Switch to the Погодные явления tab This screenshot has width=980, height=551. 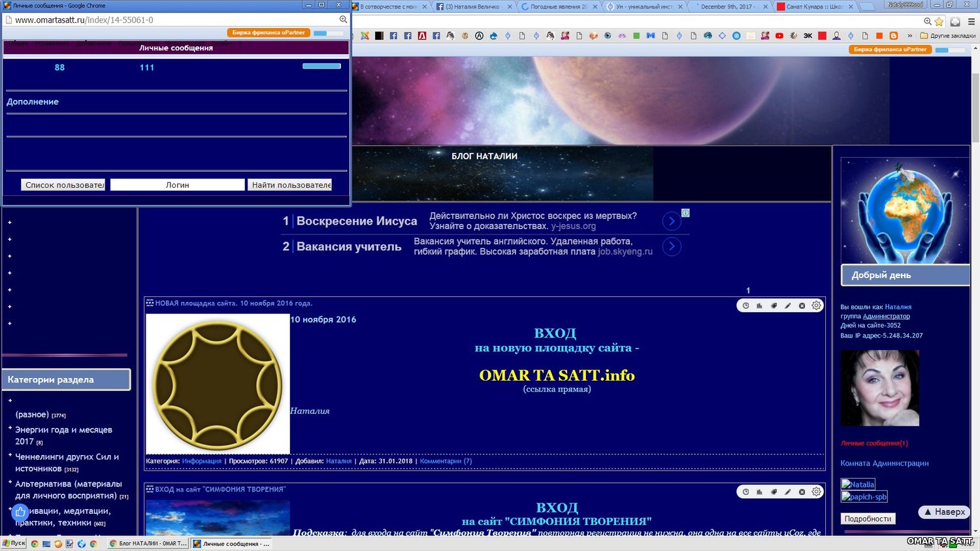pyautogui.click(x=557, y=7)
